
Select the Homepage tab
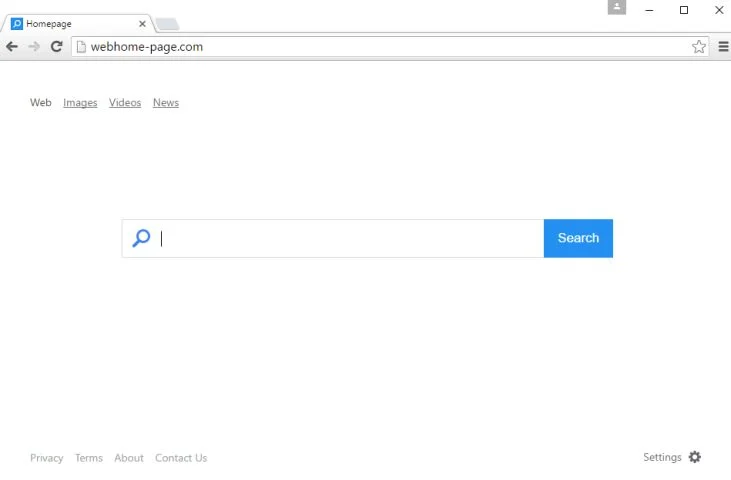coord(76,24)
